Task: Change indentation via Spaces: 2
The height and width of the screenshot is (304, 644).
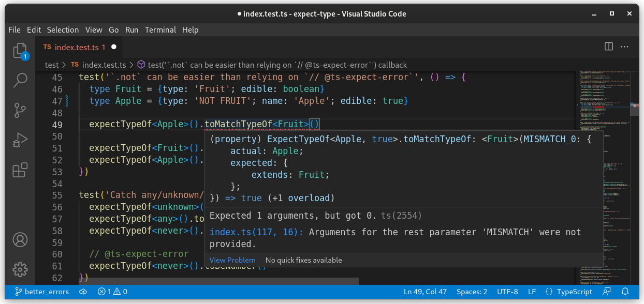Action: pyautogui.click(x=472, y=292)
